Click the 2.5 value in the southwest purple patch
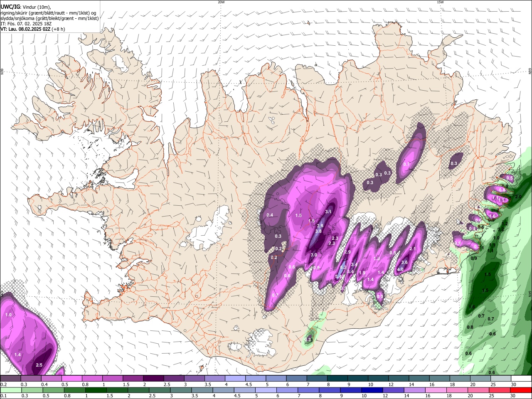Image resolution: width=532 pixels, height=399 pixels. [39, 365]
